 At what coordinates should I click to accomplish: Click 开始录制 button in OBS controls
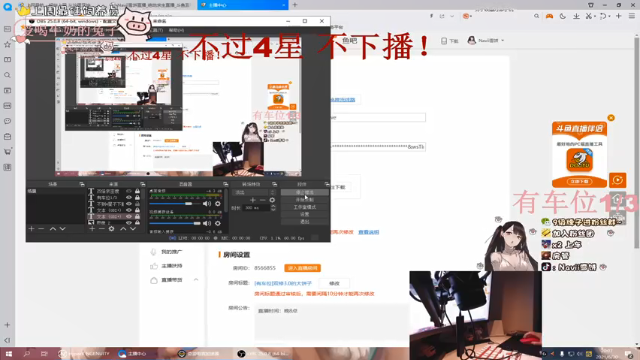(x=304, y=200)
